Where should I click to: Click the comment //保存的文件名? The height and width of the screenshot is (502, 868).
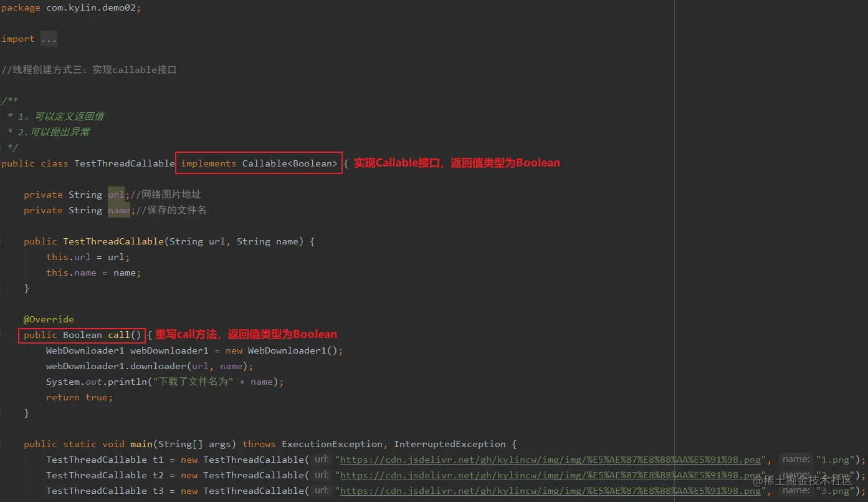click(x=171, y=210)
